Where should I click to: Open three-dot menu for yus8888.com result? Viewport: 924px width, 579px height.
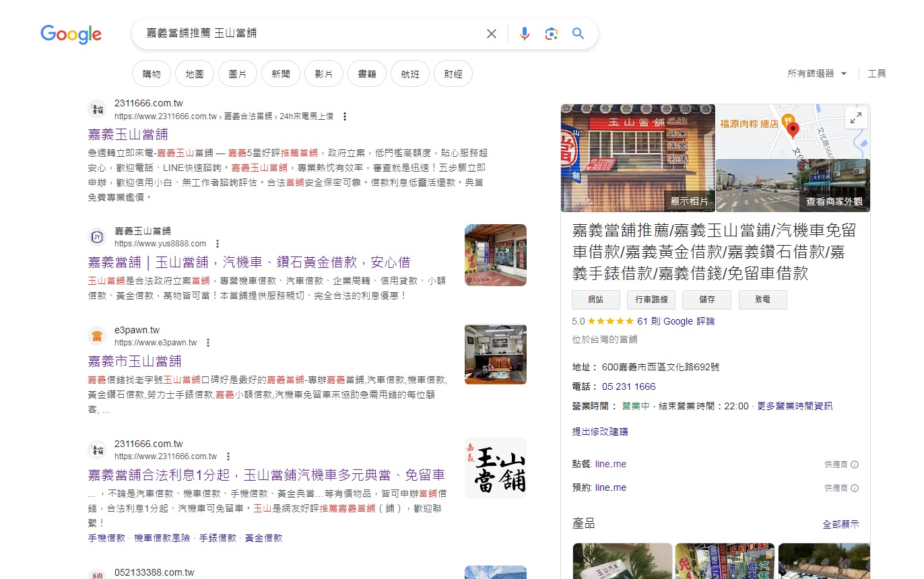coord(218,244)
